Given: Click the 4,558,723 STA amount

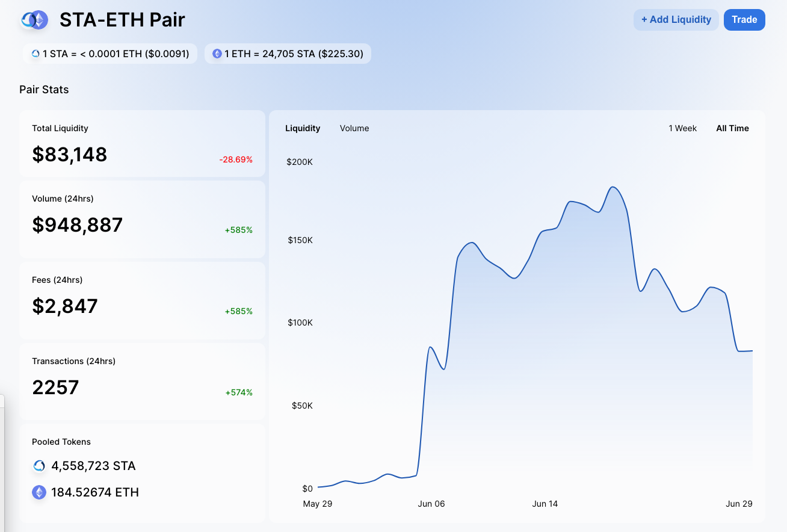Looking at the screenshot, I should pos(93,466).
